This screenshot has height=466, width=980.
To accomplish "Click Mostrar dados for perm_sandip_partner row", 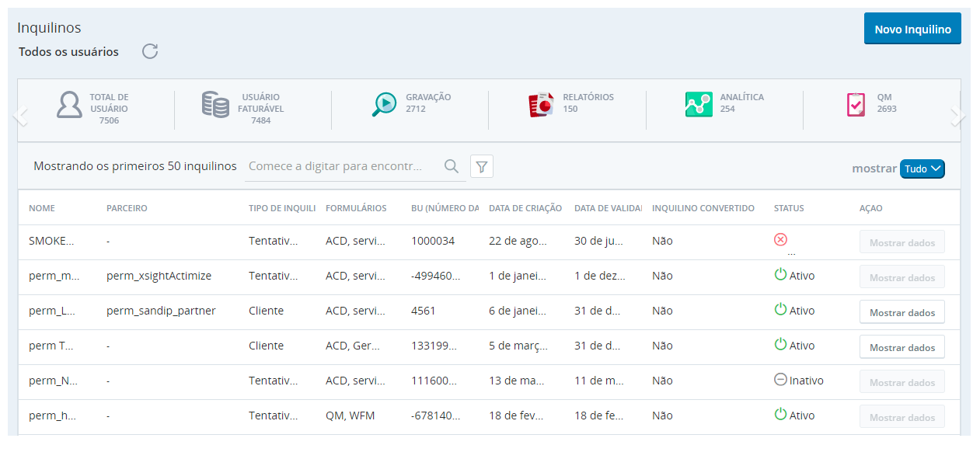I will click(902, 312).
